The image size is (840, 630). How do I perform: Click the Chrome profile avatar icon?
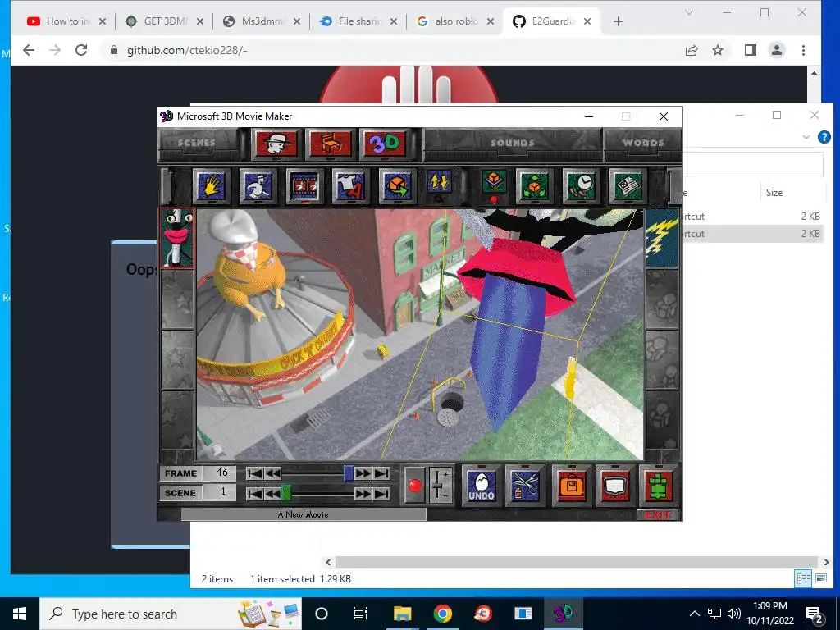pyautogui.click(x=777, y=50)
